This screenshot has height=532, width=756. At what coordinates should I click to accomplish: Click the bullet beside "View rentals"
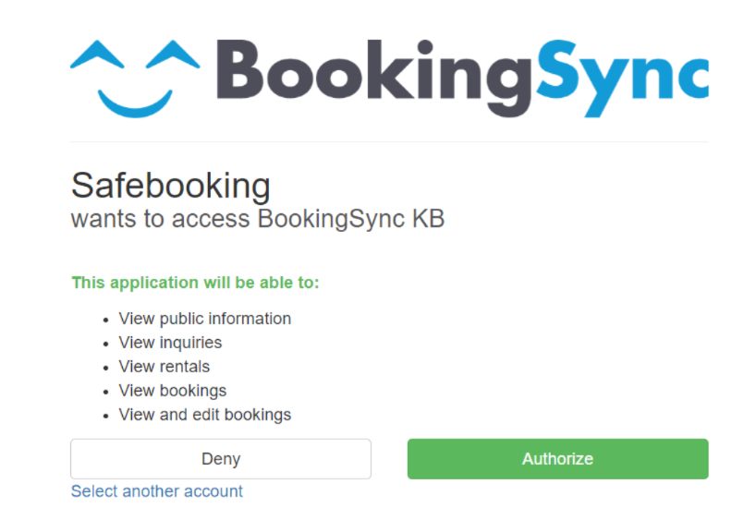pyautogui.click(x=106, y=368)
